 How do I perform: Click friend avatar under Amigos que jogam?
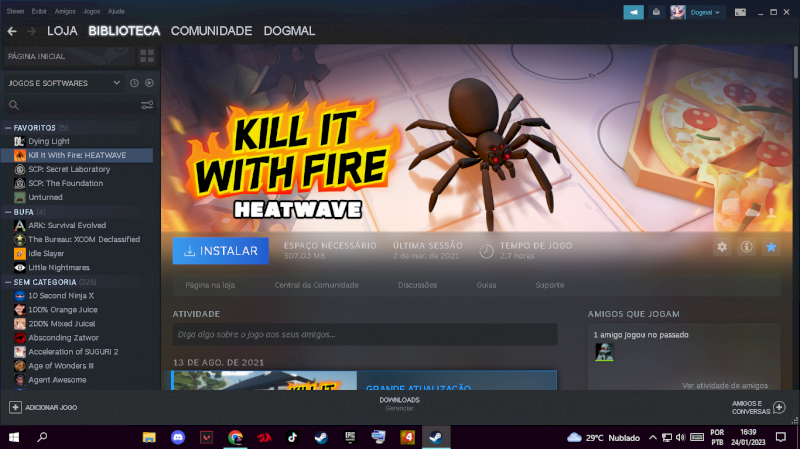(604, 352)
